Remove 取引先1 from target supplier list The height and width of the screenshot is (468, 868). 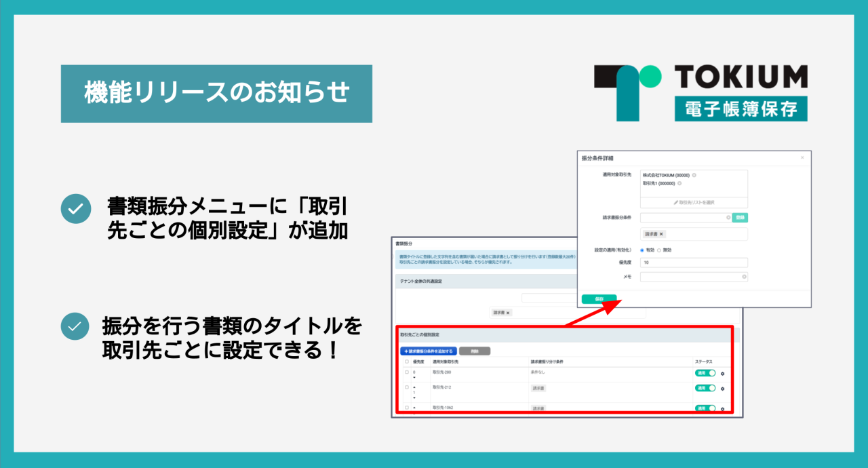click(x=679, y=183)
